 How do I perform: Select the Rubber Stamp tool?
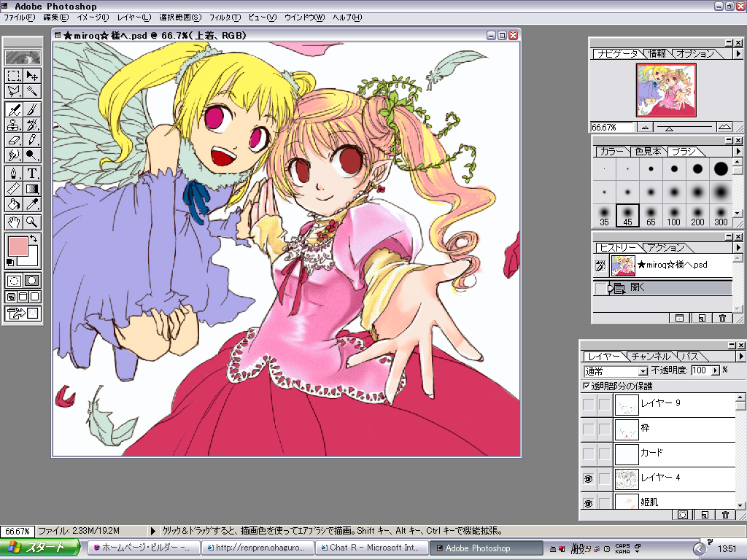(14, 125)
